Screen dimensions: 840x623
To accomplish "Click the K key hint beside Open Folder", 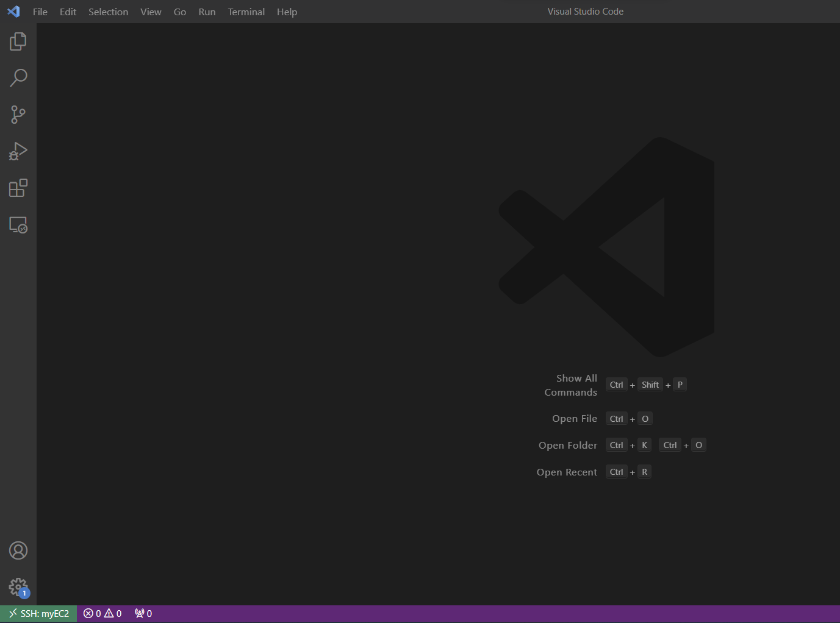I will 644,445.
